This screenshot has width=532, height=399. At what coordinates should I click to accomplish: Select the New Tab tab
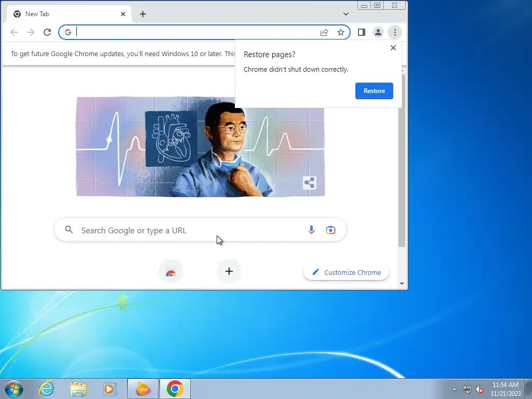pos(69,14)
